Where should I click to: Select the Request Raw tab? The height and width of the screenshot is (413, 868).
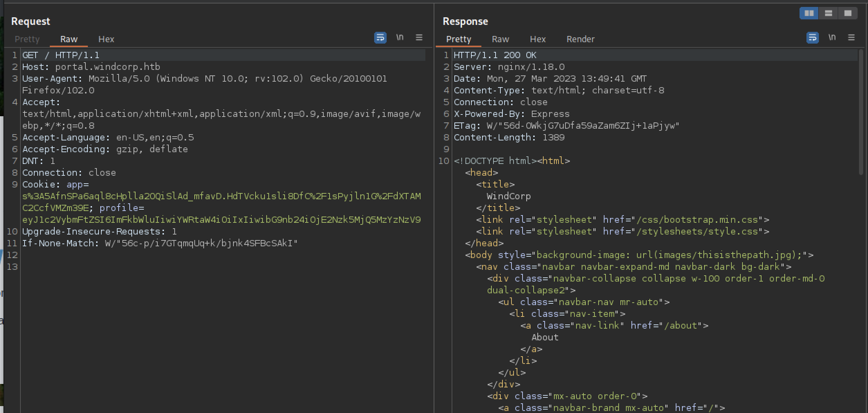click(x=69, y=39)
